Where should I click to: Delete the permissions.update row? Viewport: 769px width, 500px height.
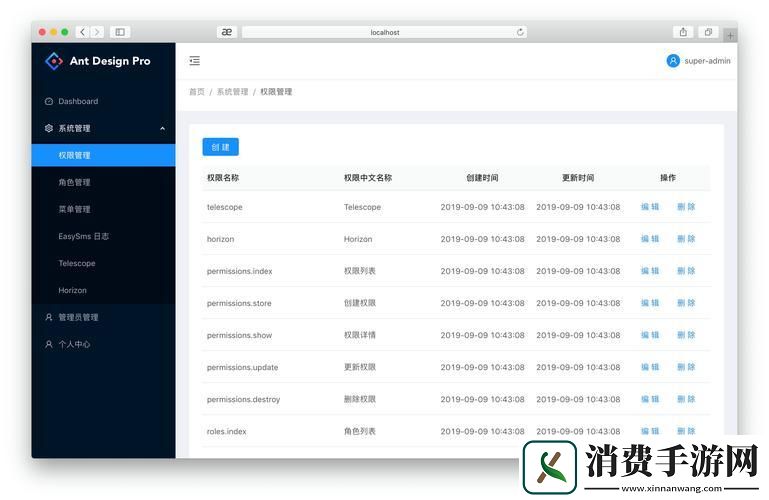686,367
